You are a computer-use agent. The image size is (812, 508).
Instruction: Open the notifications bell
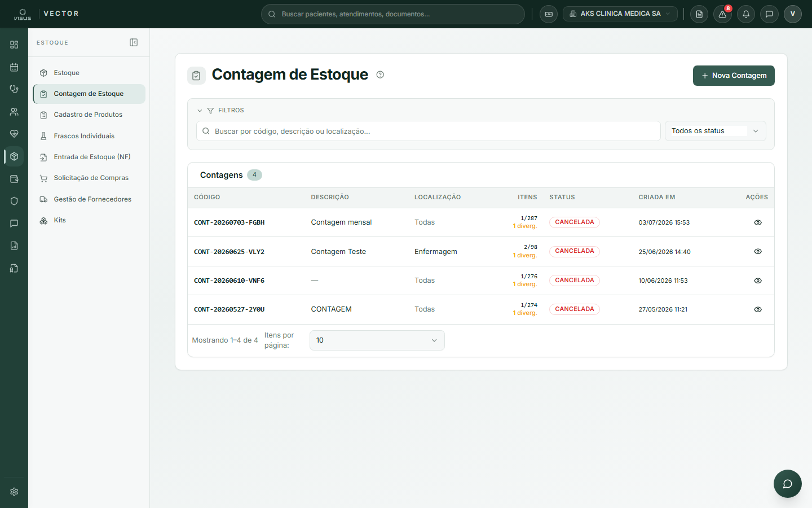tap(746, 14)
